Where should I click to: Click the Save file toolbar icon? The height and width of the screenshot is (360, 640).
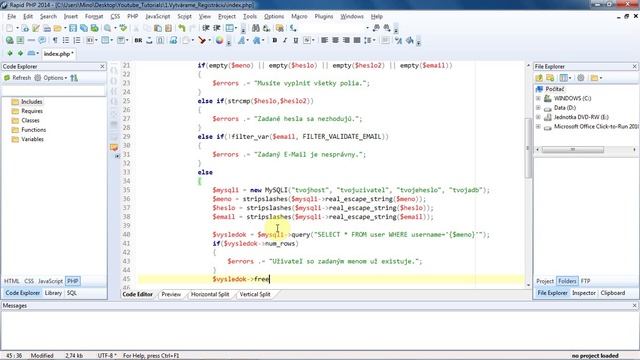point(73,28)
